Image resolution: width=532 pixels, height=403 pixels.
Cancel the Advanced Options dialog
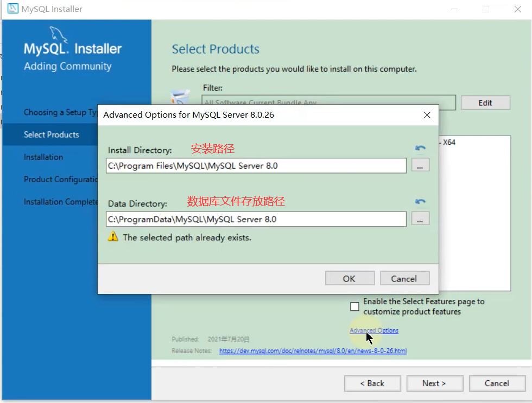404,278
